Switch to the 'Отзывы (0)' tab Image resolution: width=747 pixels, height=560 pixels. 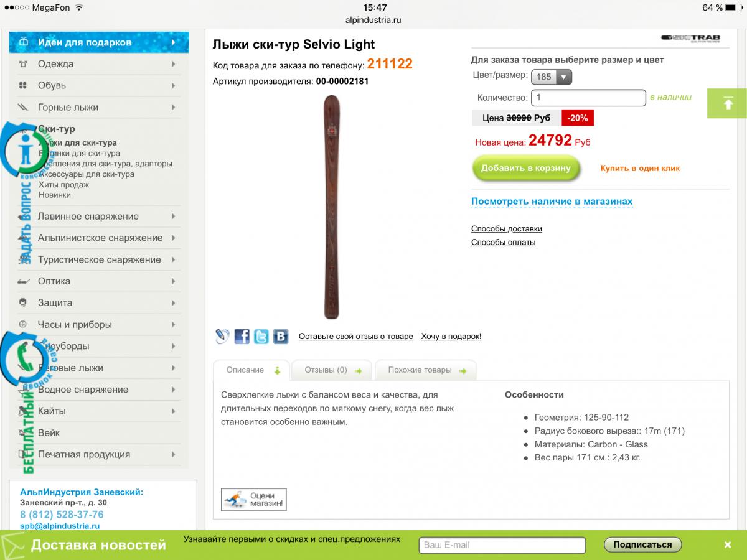[x=332, y=370]
